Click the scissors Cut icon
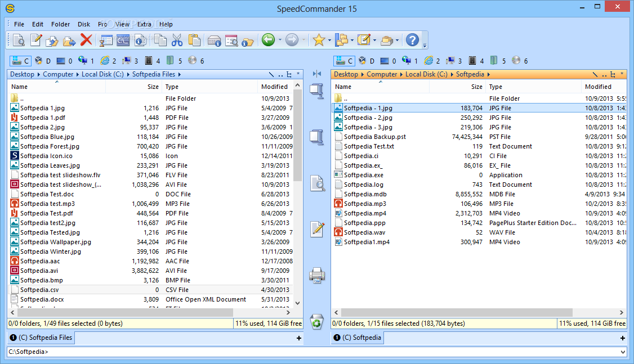The image size is (634, 364). pos(177,40)
